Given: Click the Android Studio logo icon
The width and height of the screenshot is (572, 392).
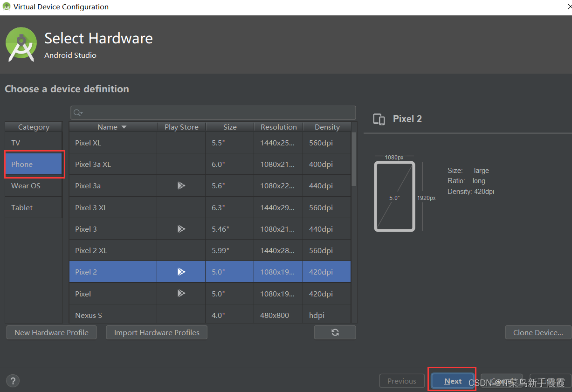Looking at the screenshot, I should [x=21, y=44].
